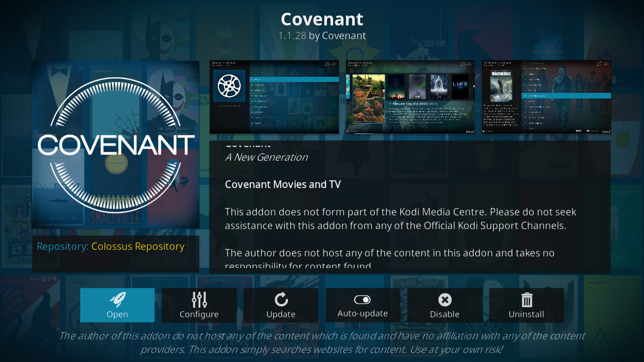The image size is (644, 362).
Task: Click the Covenant title heading
Action: [322, 19]
